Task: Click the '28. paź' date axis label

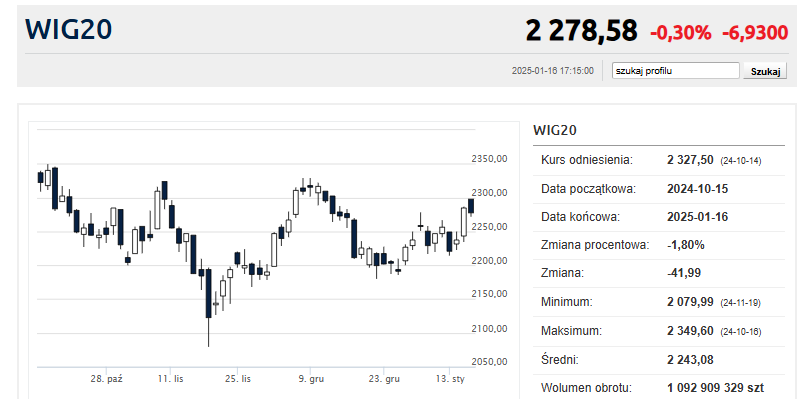Action: [107, 379]
